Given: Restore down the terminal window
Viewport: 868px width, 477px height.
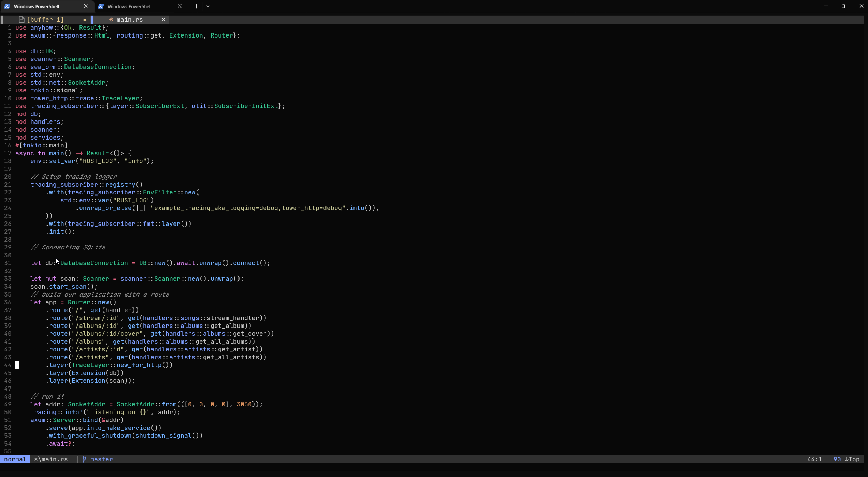Looking at the screenshot, I should [x=843, y=6].
